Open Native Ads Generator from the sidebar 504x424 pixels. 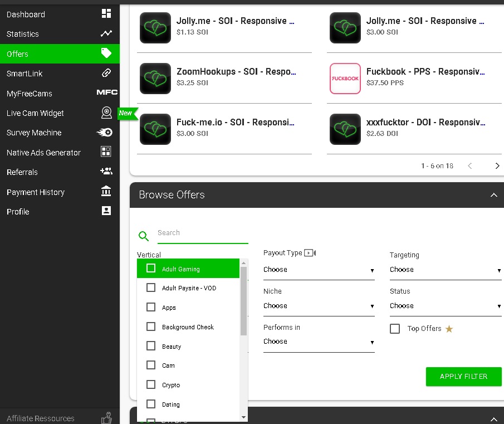[x=60, y=152]
